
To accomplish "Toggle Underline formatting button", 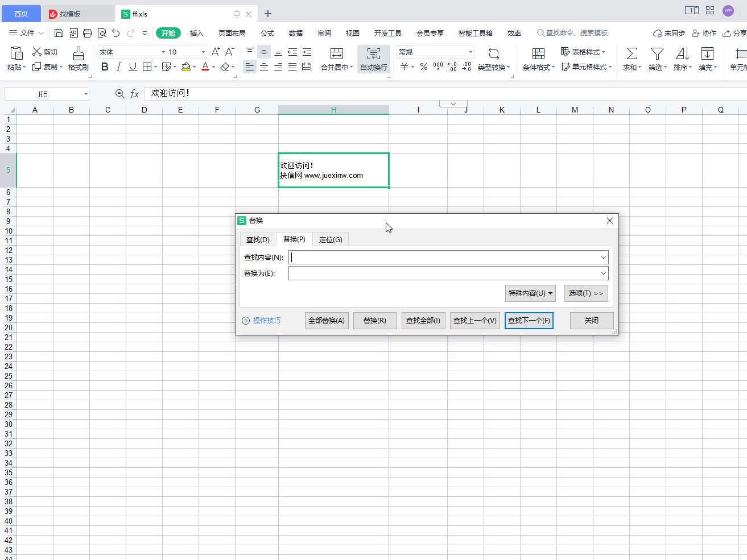I will 133,67.
